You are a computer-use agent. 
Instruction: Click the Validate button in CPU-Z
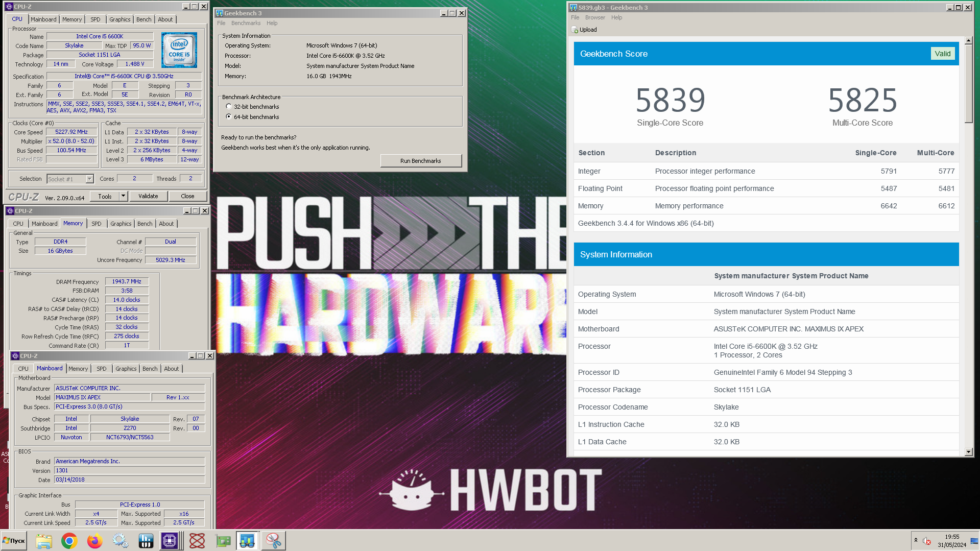point(148,196)
